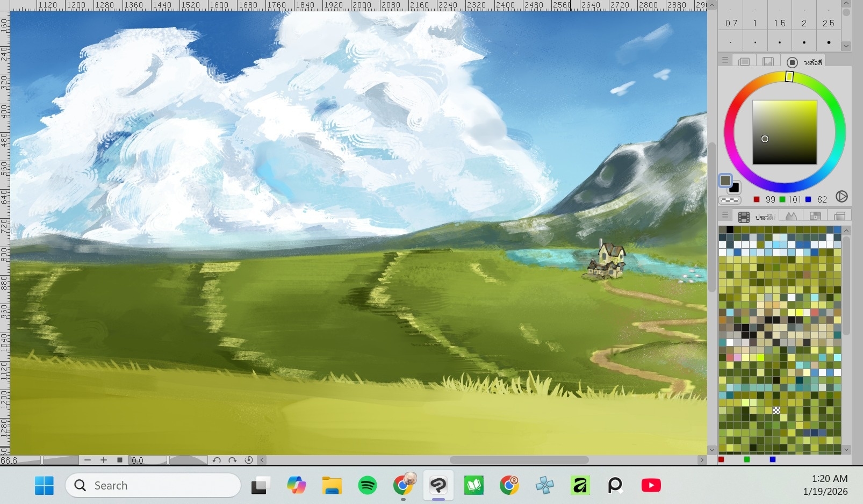Screen dimensions: 863x504
Task: Switch color space with the circular arrow icon
Action: point(842,197)
